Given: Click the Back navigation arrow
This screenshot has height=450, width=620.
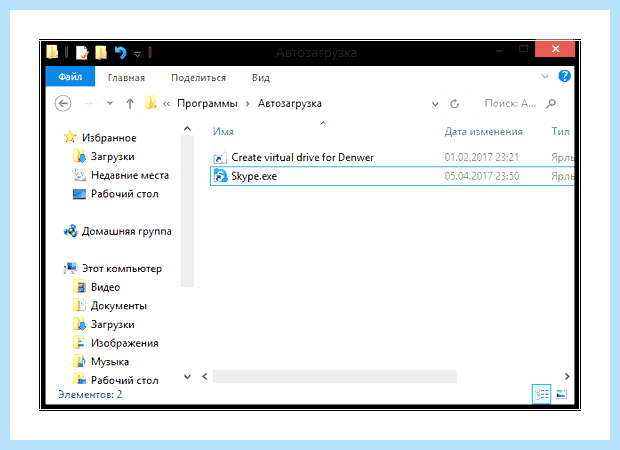Looking at the screenshot, I should click(63, 104).
